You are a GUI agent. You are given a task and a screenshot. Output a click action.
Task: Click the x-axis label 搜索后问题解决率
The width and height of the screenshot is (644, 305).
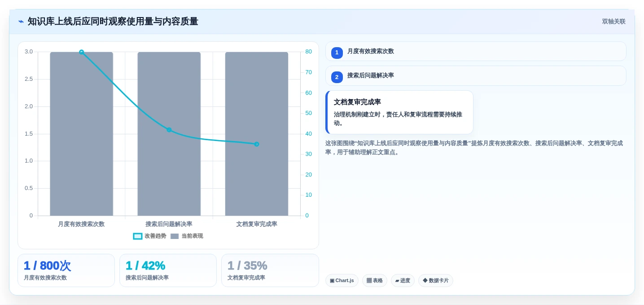tap(169, 224)
